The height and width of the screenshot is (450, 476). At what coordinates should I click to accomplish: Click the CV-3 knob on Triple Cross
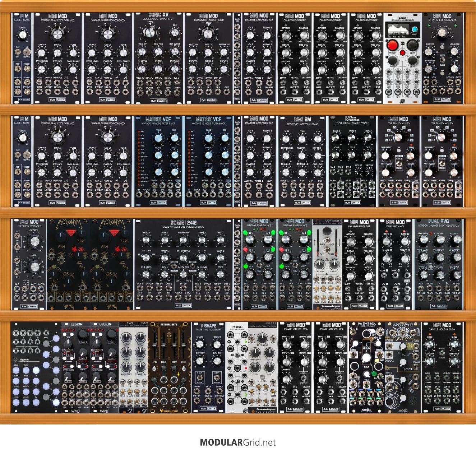pos(368,155)
